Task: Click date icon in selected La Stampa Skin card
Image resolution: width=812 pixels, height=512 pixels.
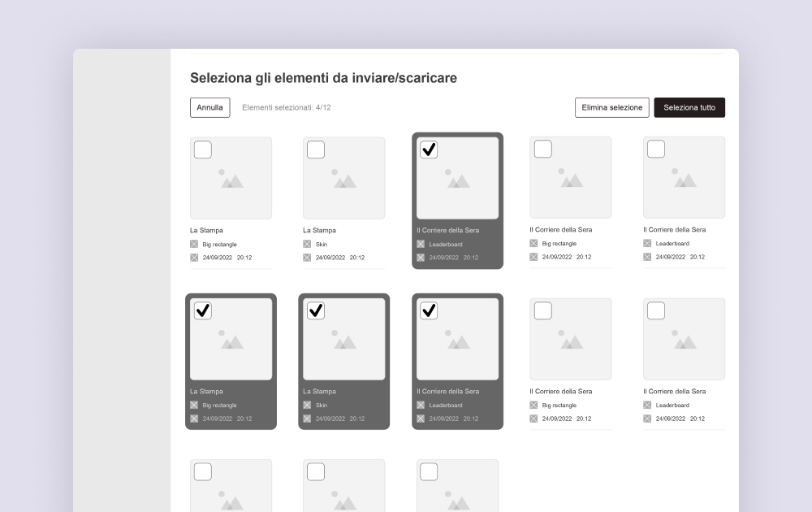Action: (x=307, y=419)
